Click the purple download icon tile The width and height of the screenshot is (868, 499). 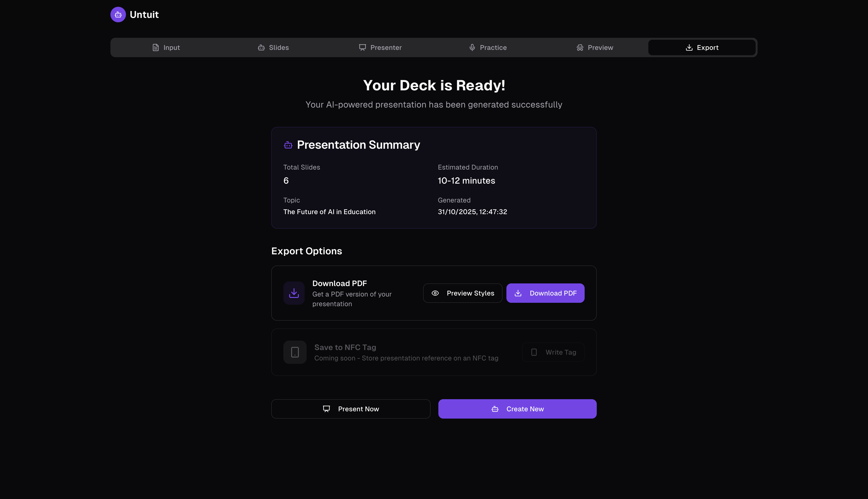294,293
